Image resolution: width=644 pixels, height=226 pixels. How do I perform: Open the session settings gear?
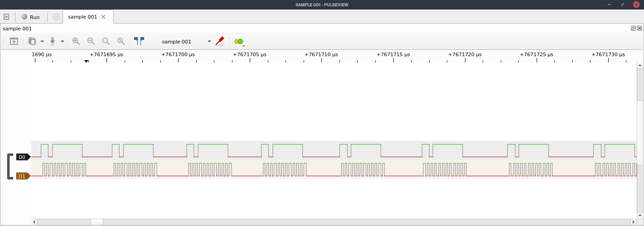[x=56, y=17]
